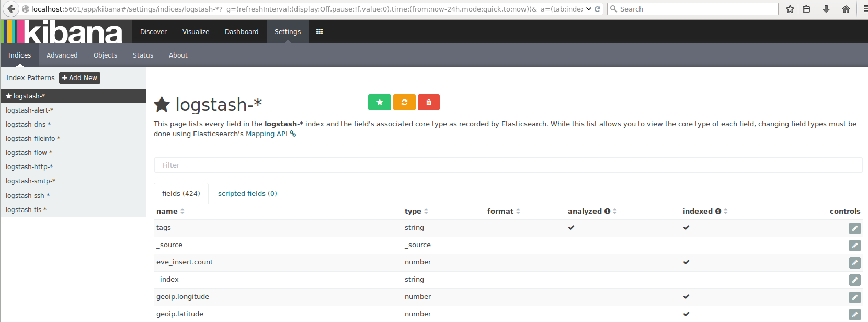Click the browser URL address bar

coord(306,9)
